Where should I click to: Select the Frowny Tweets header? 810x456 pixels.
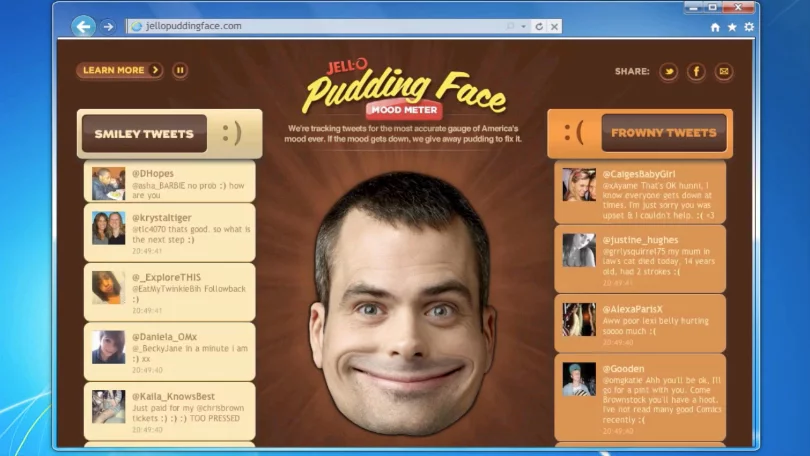click(664, 132)
